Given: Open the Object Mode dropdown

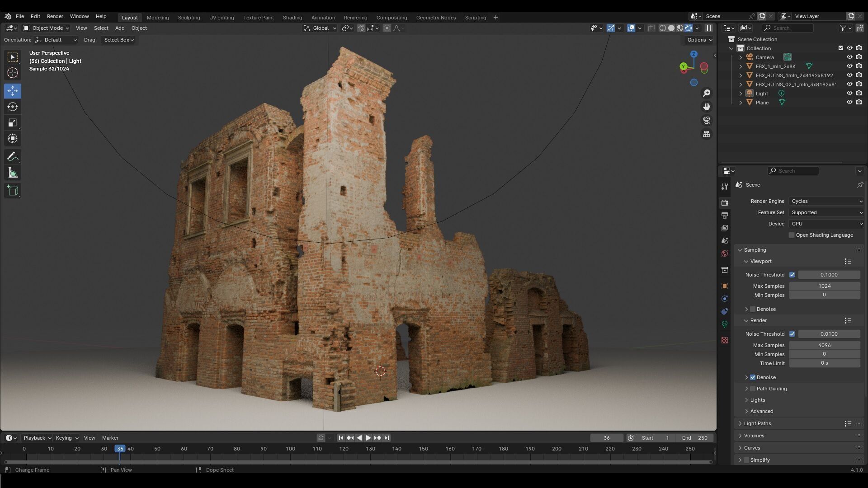Looking at the screenshot, I should 46,28.
